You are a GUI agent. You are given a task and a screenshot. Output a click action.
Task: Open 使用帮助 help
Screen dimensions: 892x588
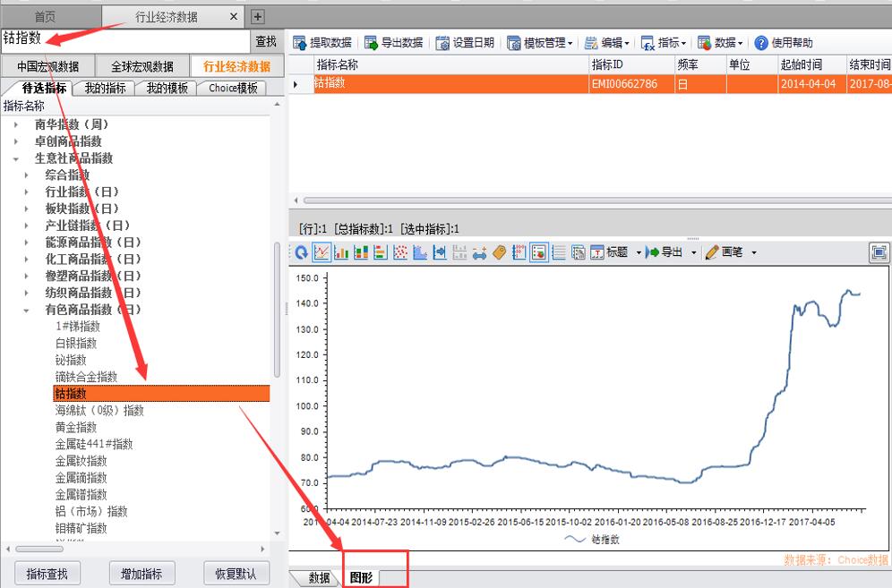784,43
